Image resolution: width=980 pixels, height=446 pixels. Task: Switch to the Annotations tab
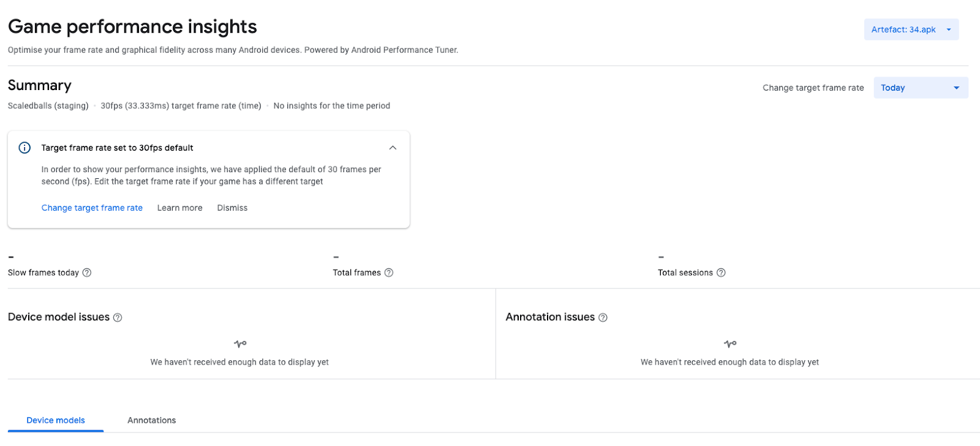[x=151, y=420]
